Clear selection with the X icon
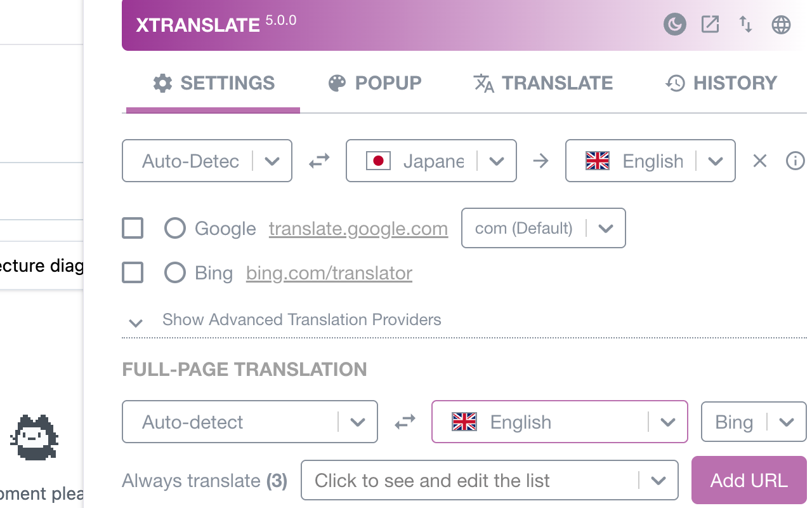The width and height of the screenshot is (812, 508). (759, 161)
